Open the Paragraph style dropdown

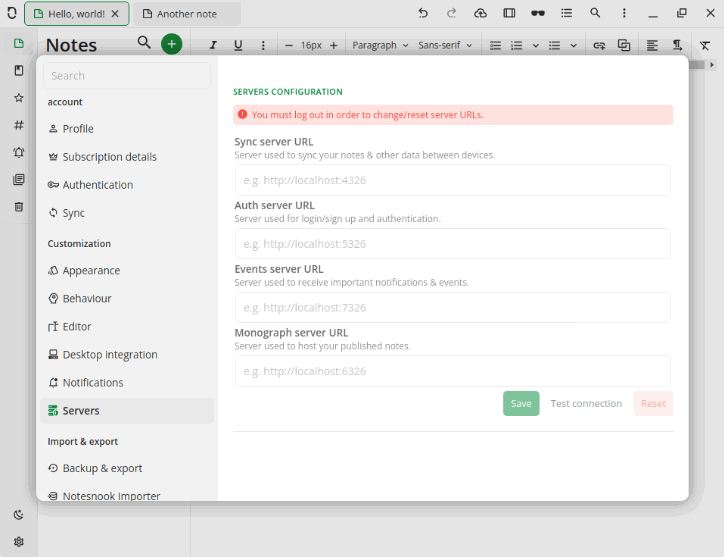pyautogui.click(x=380, y=45)
